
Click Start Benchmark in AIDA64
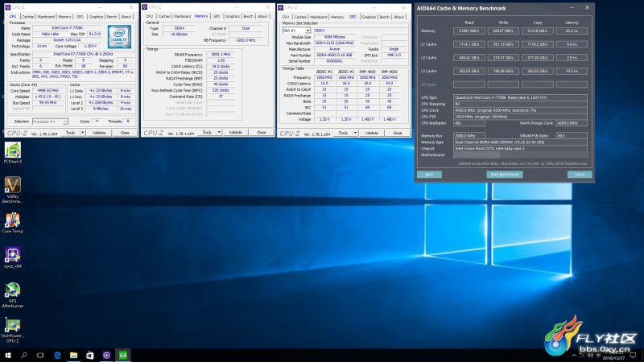(x=505, y=175)
